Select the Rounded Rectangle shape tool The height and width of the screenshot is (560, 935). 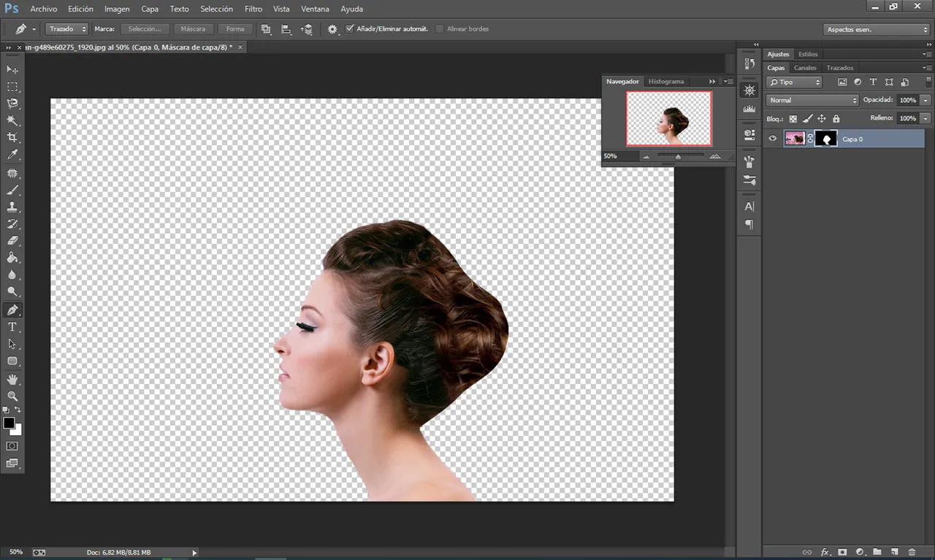click(x=12, y=361)
